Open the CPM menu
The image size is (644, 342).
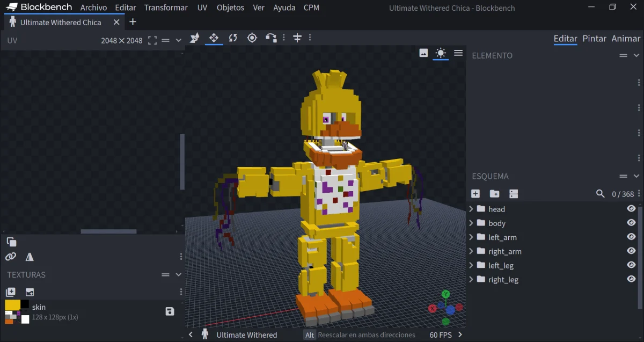click(311, 8)
